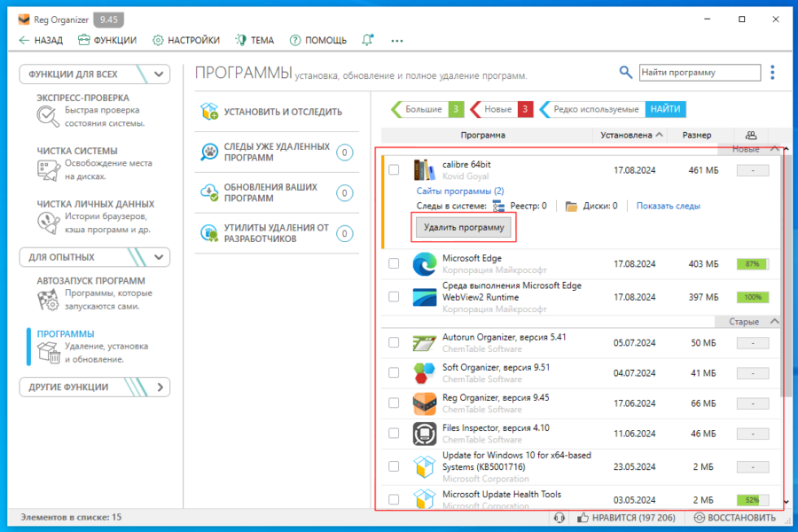The height and width of the screenshot is (532, 798).
Task: Click Microsoft Edge 87% usage bar
Action: (753, 263)
